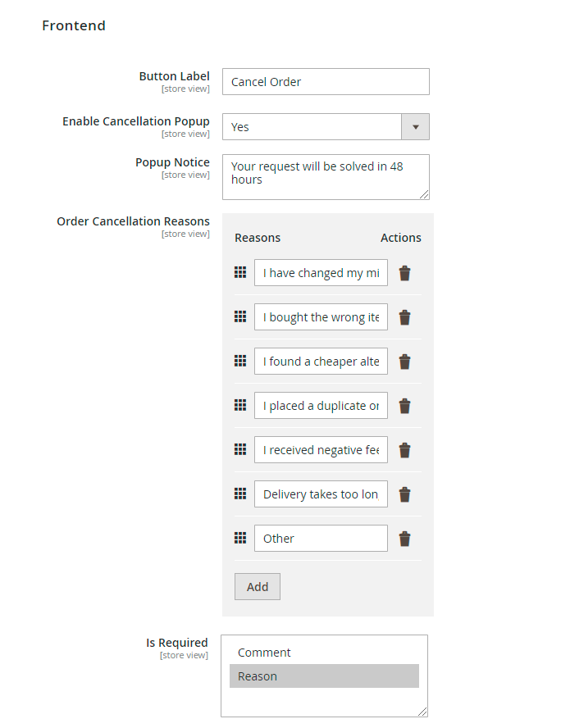Focus the 'I found a cheaper alternative' input

pos(321,362)
